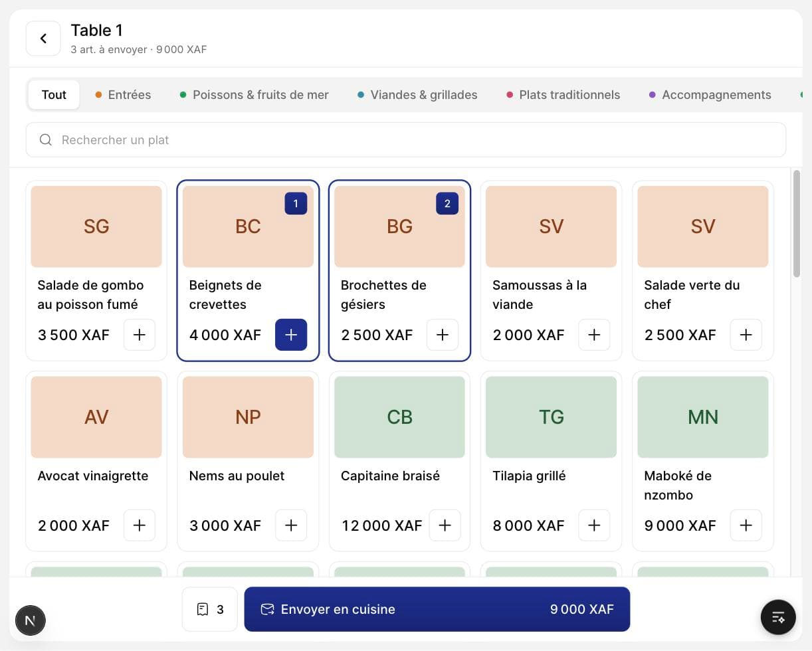The image size is (812, 651).
Task: Add Capitaine braisé with plus icon
Action: 445,525
